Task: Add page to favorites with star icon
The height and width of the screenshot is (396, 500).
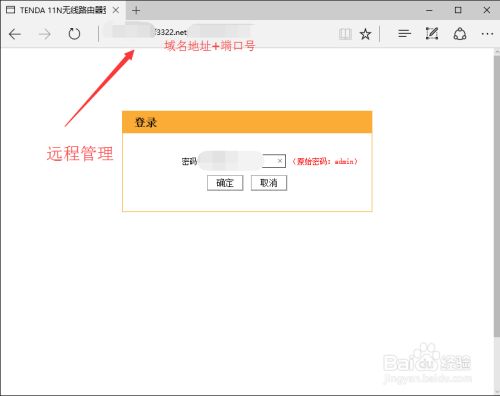Action: 366,34
